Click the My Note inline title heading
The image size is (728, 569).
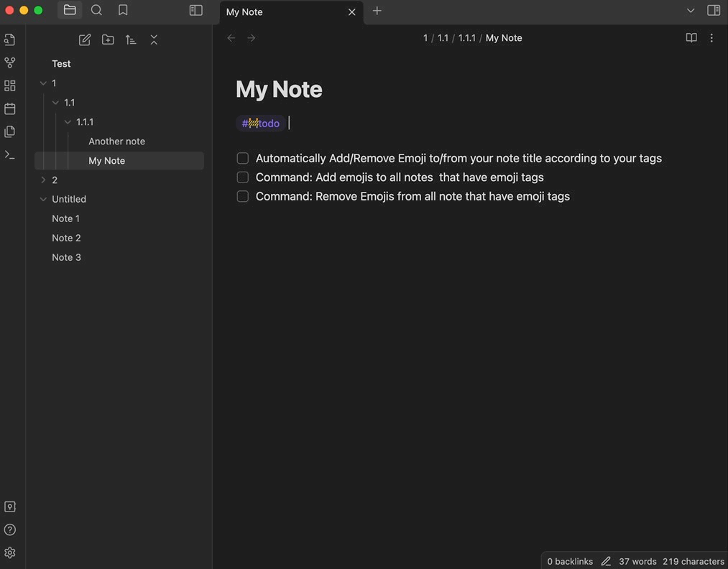tap(279, 89)
